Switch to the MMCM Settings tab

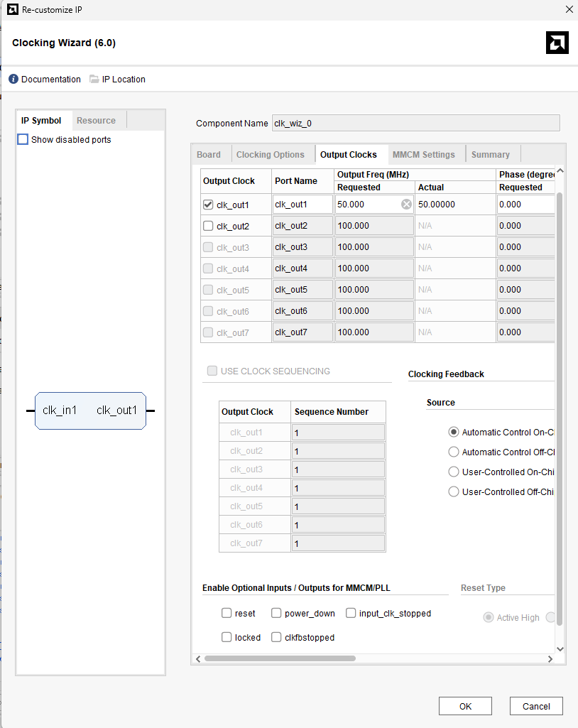click(423, 155)
